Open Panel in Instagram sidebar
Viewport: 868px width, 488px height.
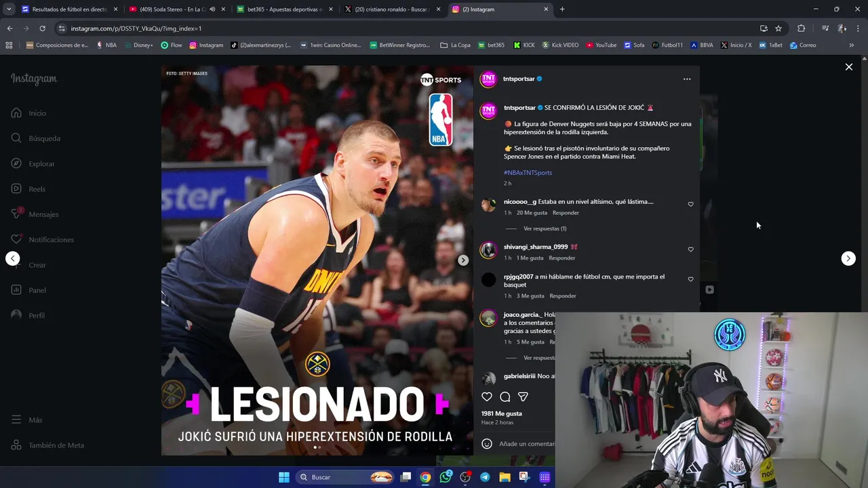coord(28,290)
